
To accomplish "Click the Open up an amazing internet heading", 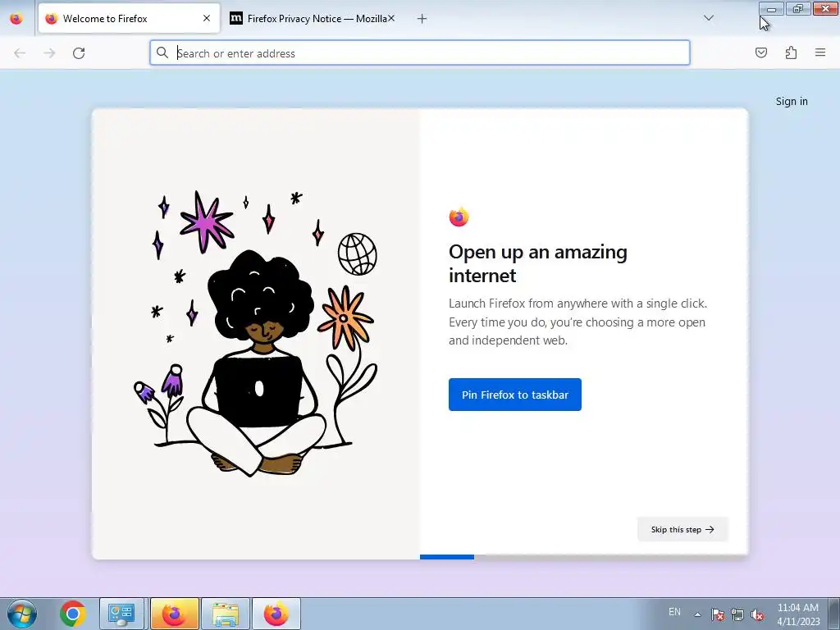I will coord(538,263).
